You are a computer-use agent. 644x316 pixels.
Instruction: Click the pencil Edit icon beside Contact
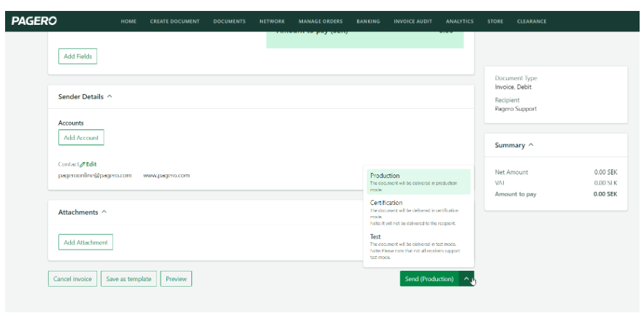83,164
